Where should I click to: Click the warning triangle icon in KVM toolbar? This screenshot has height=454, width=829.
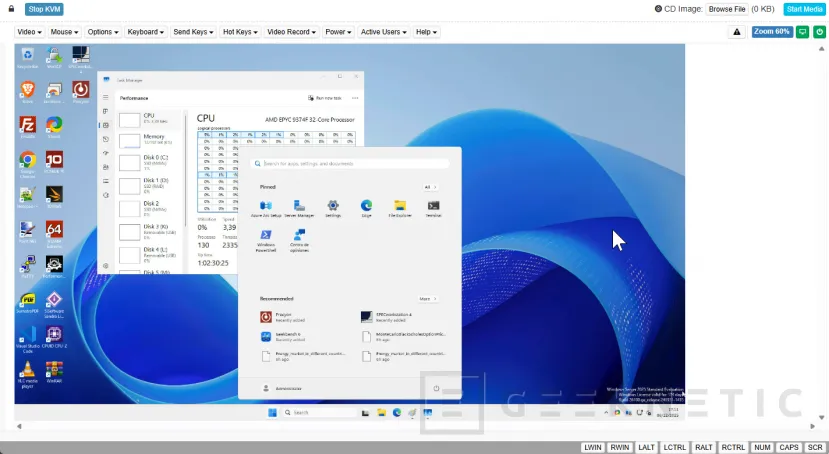tap(737, 32)
